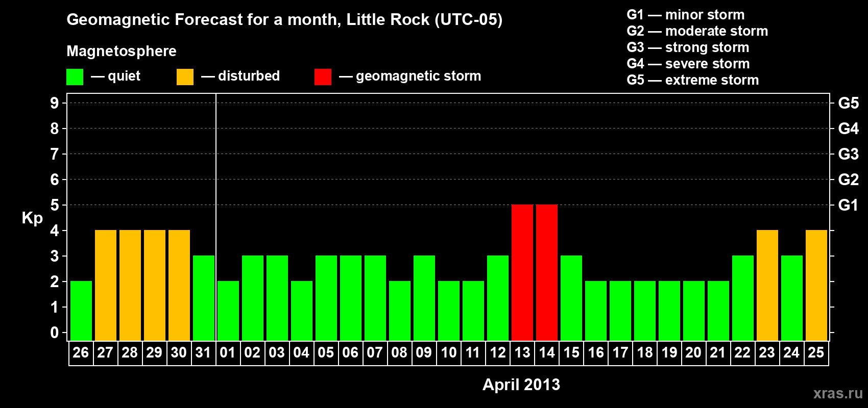Click the red geomagnetic storm legend swatch
868x408 pixels.
323,77
